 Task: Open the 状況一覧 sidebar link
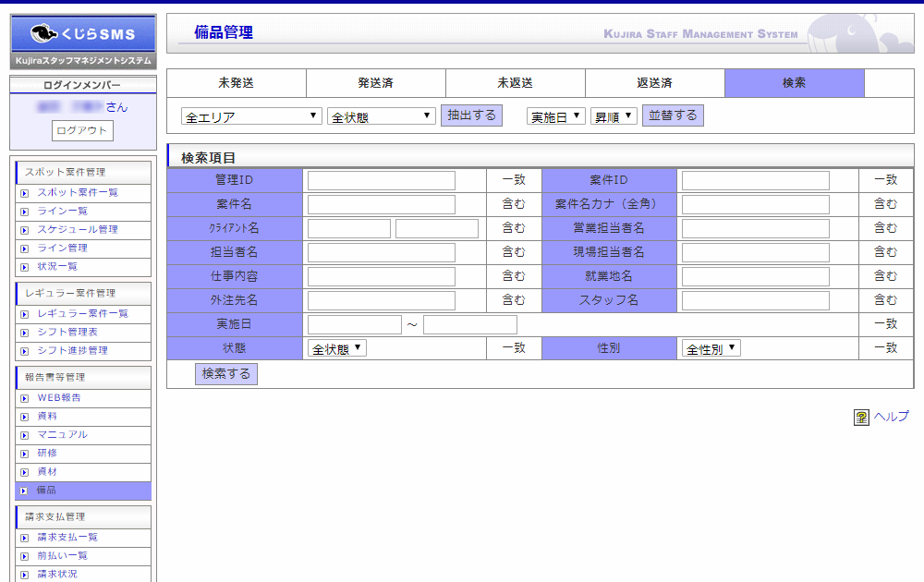pos(57,266)
